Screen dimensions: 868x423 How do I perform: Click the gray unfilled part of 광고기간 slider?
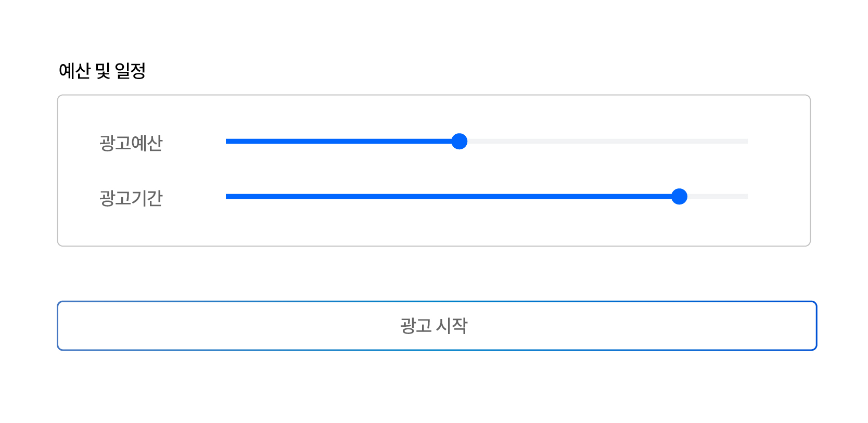pyautogui.click(x=718, y=197)
